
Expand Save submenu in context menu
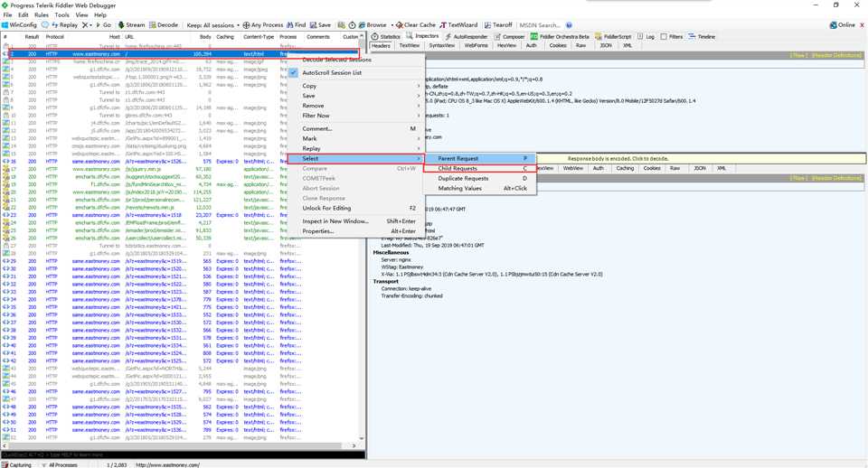[356, 96]
